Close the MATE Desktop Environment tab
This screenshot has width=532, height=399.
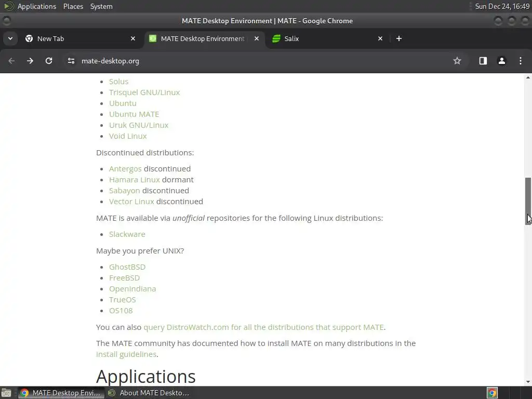257,38
